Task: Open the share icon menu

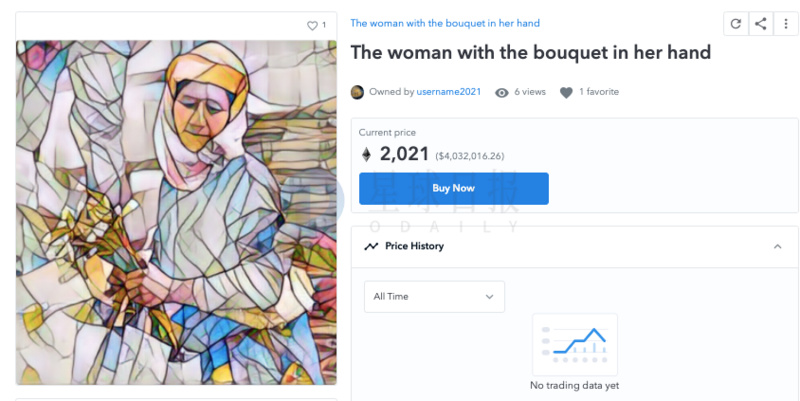Action: (x=761, y=24)
